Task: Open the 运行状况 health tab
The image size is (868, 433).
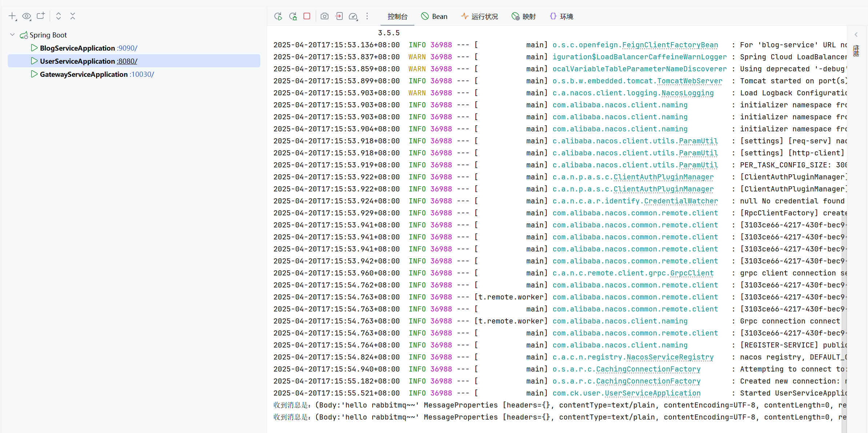Action: click(x=479, y=16)
